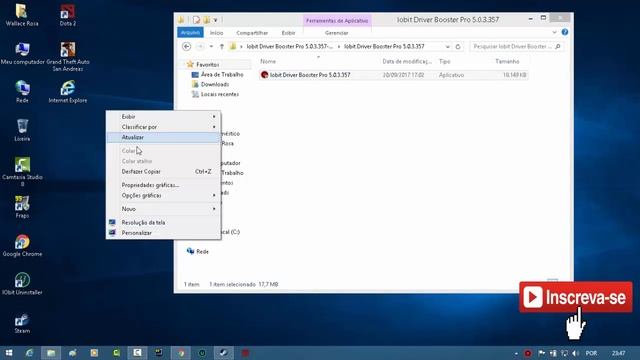Open Meu computador desktop icon
The height and width of the screenshot is (360, 640).
point(22,53)
